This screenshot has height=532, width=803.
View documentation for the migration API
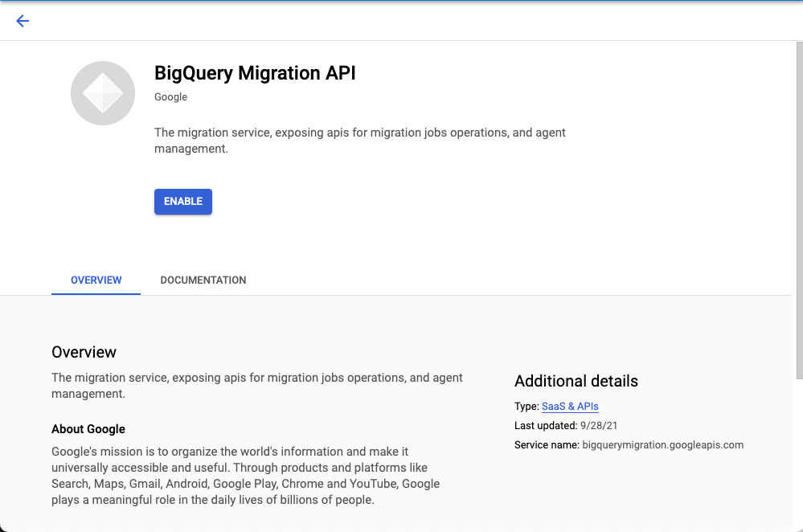203,280
